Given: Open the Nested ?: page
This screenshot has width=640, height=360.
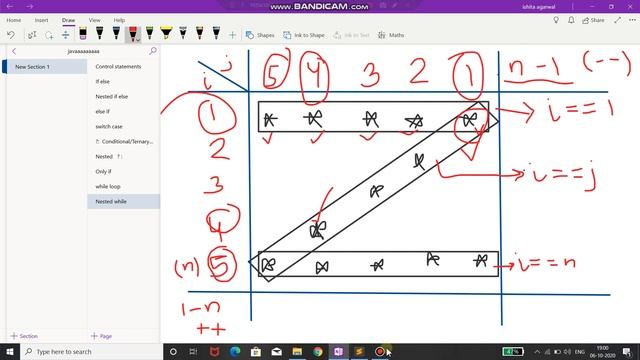Looking at the screenshot, I should click(x=124, y=156).
